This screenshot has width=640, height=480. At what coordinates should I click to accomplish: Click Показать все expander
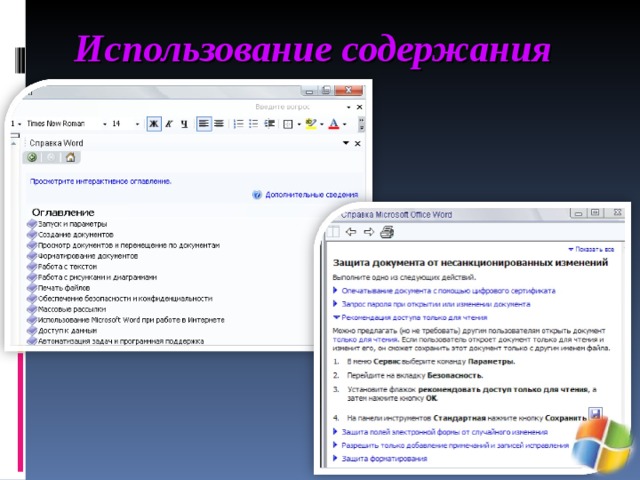pyautogui.click(x=591, y=249)
